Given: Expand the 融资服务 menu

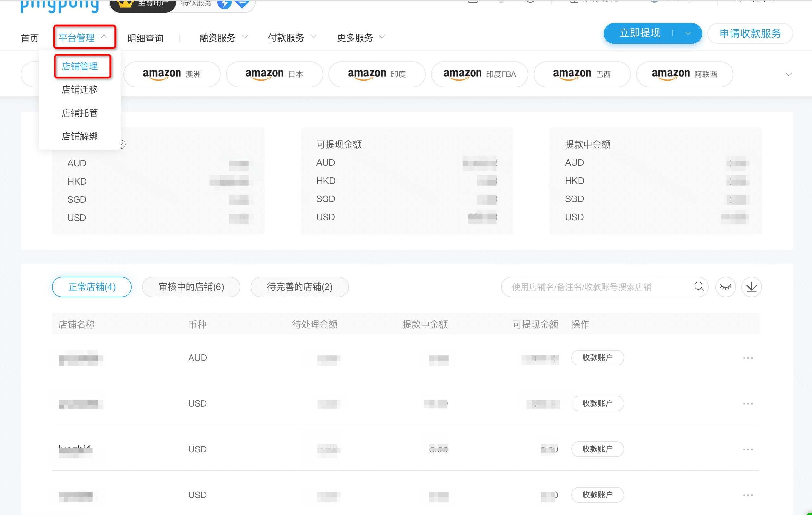Looking at the screenshot, I should (x=223, y=37).
